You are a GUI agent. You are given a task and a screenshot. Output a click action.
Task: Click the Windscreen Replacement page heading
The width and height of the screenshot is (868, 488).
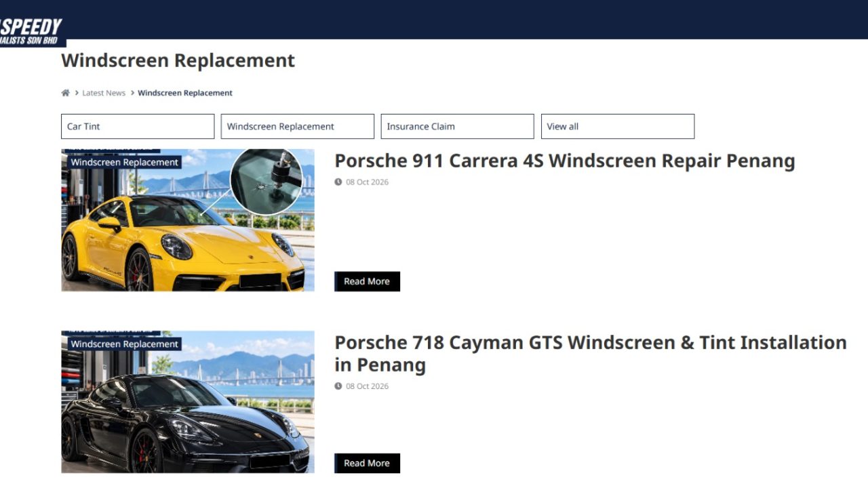click(x=178, y=60)
